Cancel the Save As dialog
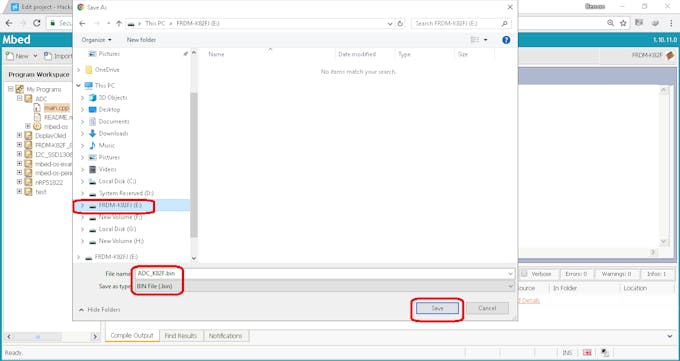680x361 pixels. (487, 308)
